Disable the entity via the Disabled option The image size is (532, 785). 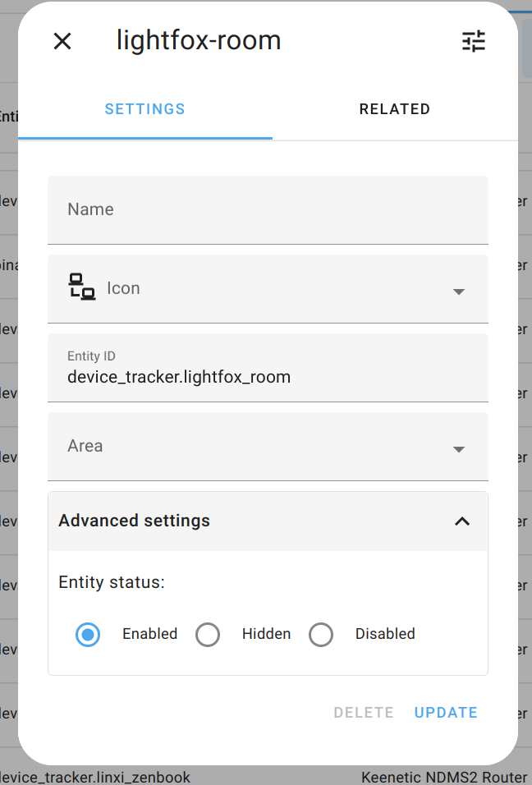click(x=321, y=634)
